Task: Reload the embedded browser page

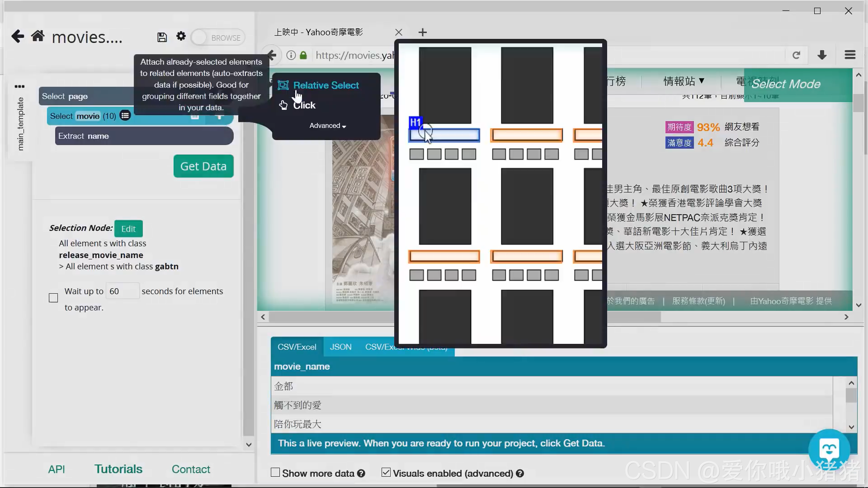Action: pos(796,55)
